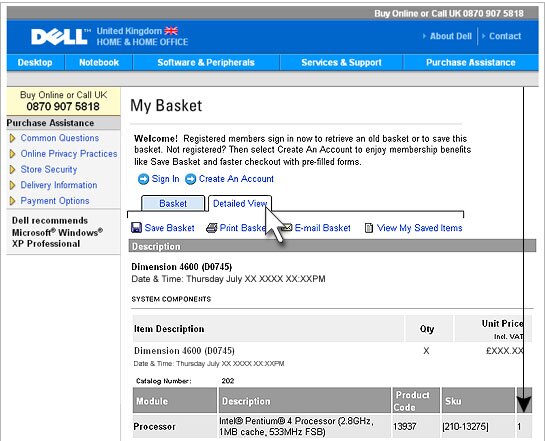Open the Services & Support menu
Screen dimensions: 545x441
click(341, 63)
